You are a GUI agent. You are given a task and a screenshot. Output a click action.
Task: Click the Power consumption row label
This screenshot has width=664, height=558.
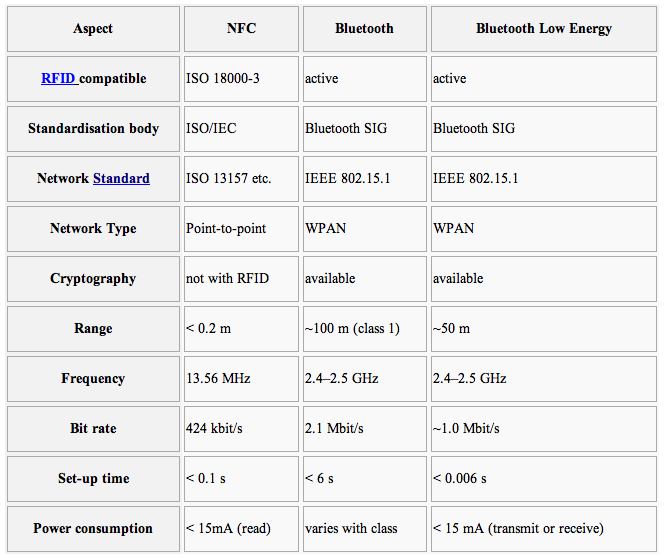(x=93, y=529)
